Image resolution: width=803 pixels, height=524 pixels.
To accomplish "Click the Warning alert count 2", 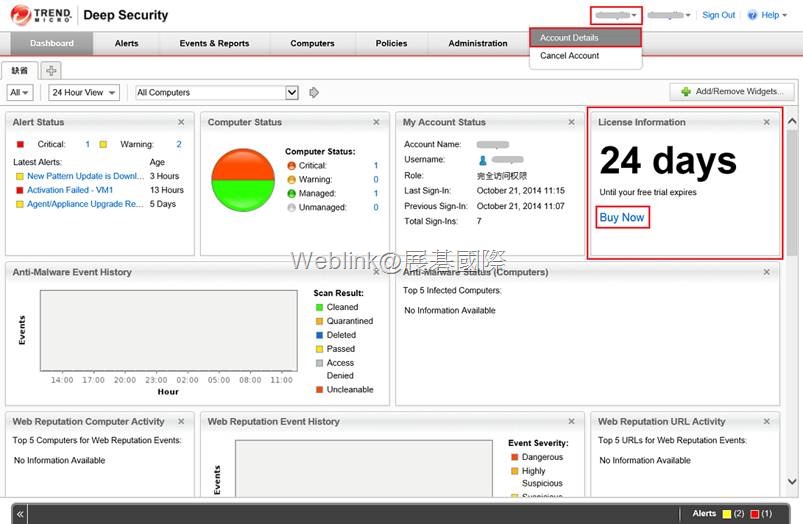I will point(179,144).
